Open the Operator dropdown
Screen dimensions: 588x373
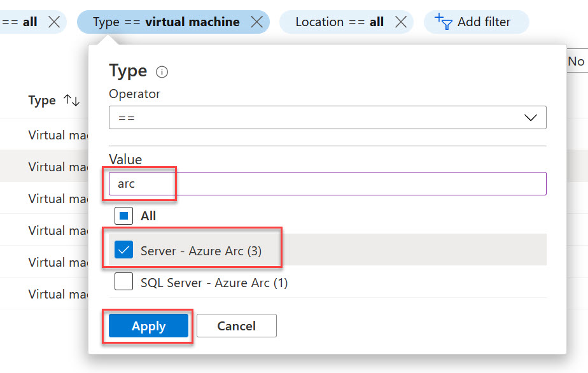[x=328, y=117]
